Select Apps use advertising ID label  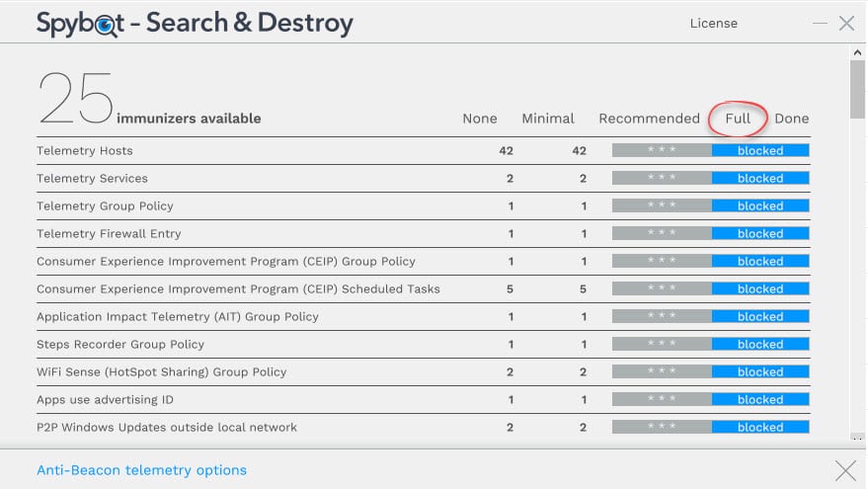coord(106,400)
